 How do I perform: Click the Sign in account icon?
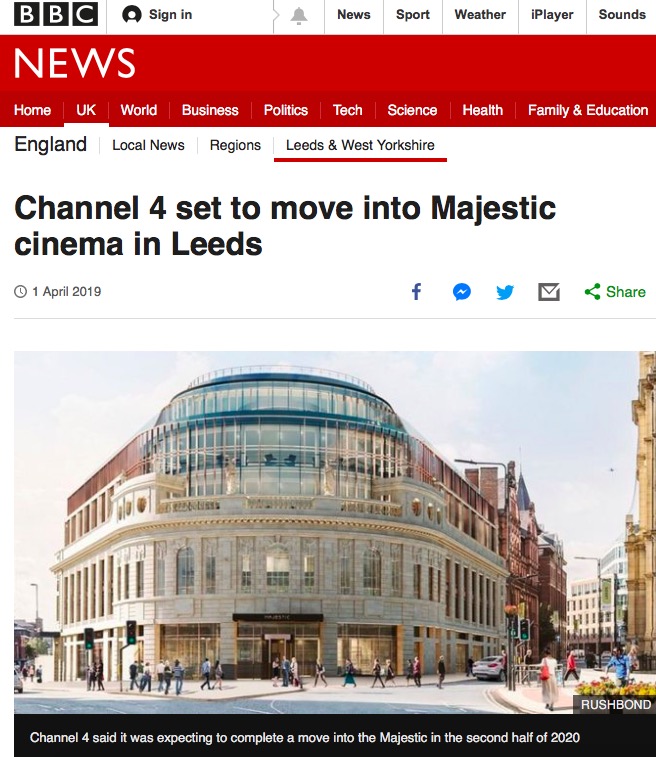[131, 15]
